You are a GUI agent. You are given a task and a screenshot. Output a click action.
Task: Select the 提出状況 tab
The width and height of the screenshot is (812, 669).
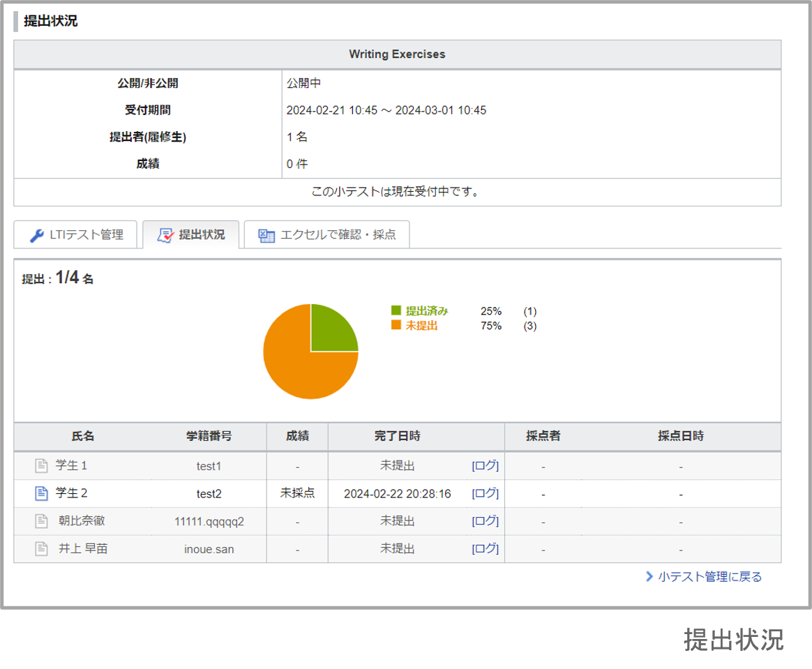click(191, 234)
